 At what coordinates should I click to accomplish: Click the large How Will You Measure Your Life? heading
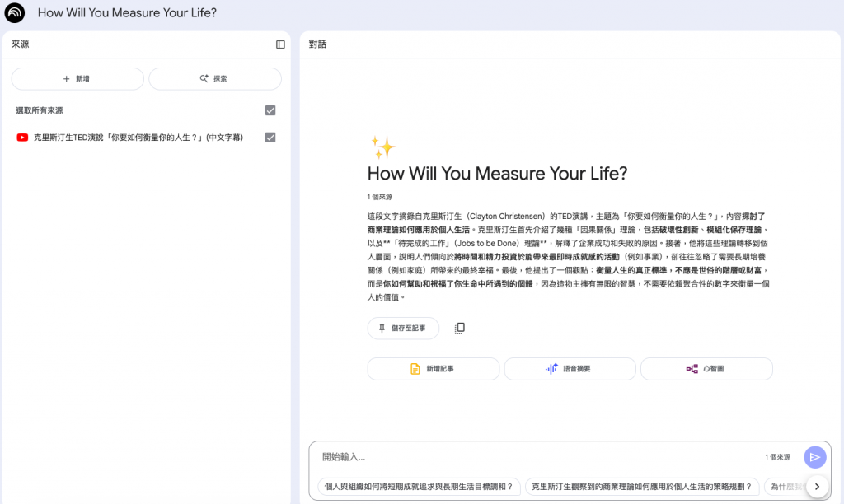click(x=497, y=174)
